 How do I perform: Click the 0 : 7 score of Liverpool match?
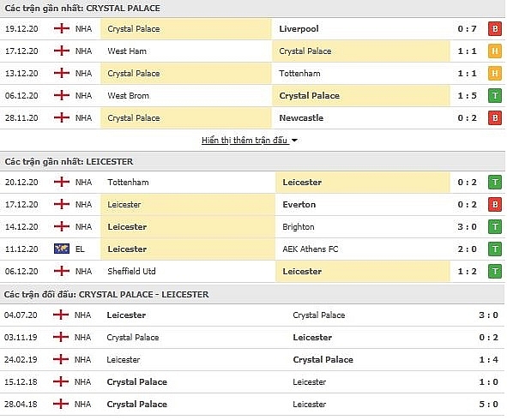pos(467,29)
